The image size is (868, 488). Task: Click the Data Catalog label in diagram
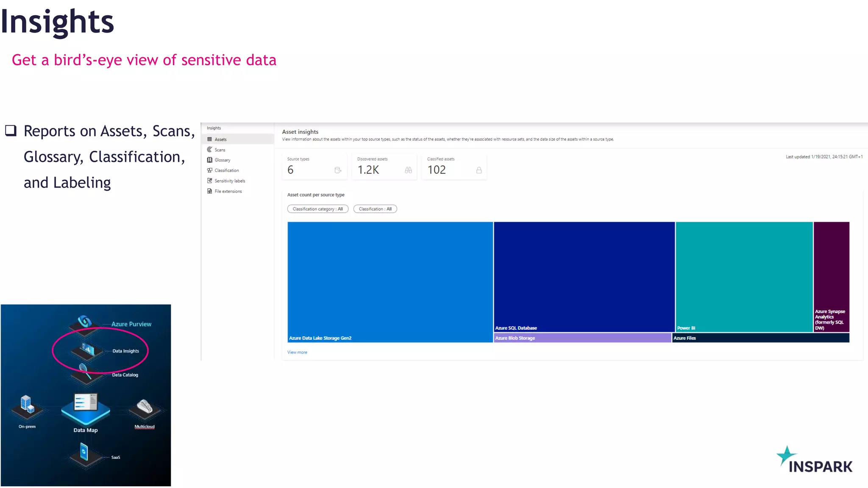pos(125,375)
